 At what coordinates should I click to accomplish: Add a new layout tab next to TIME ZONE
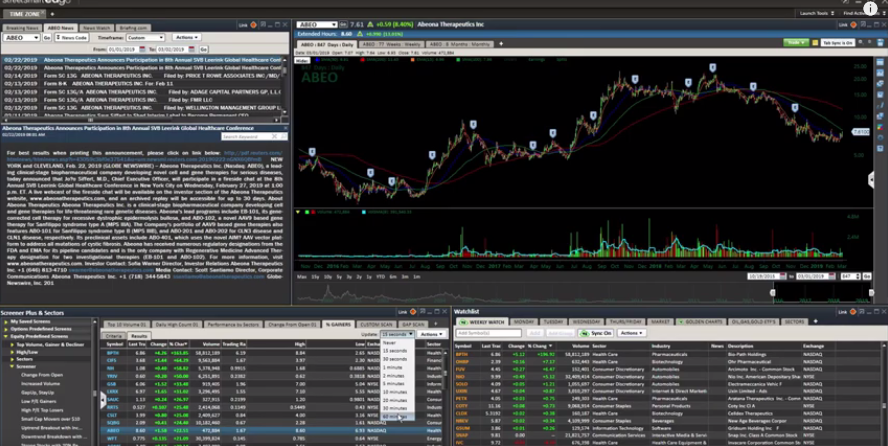(52, 14)
